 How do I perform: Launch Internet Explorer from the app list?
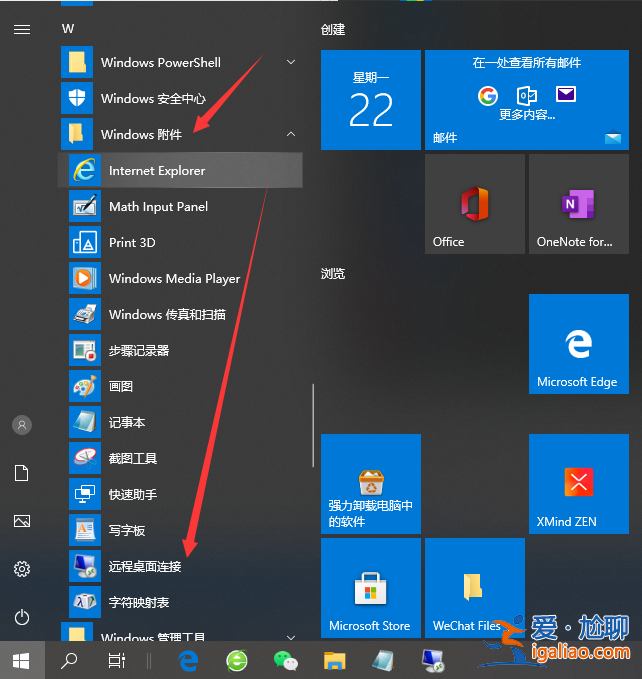180,170
